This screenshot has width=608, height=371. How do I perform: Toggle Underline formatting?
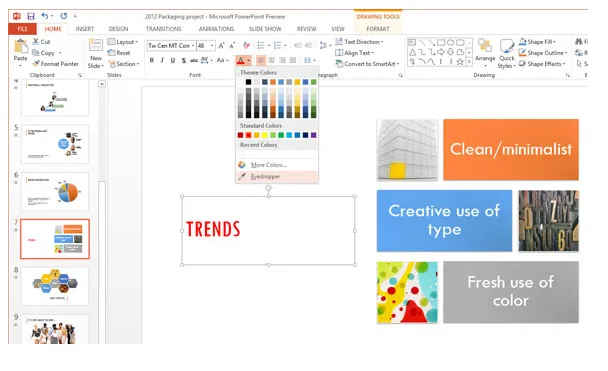(173, 60)
